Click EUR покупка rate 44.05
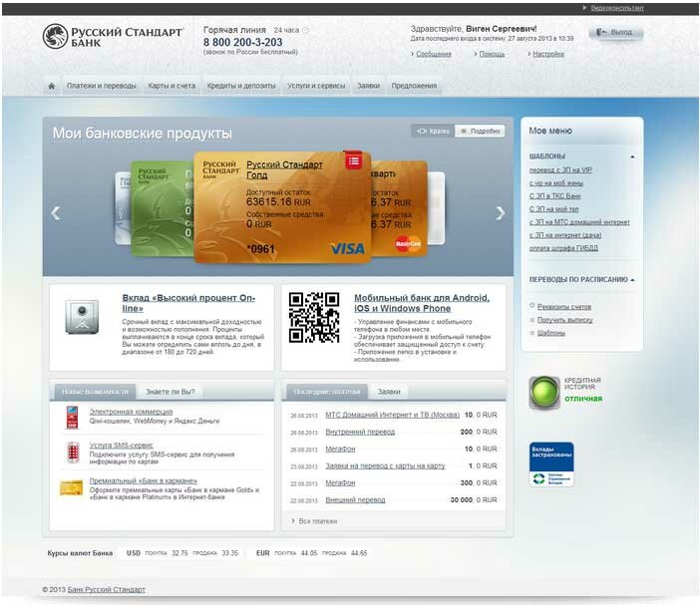 coord(309,553)
